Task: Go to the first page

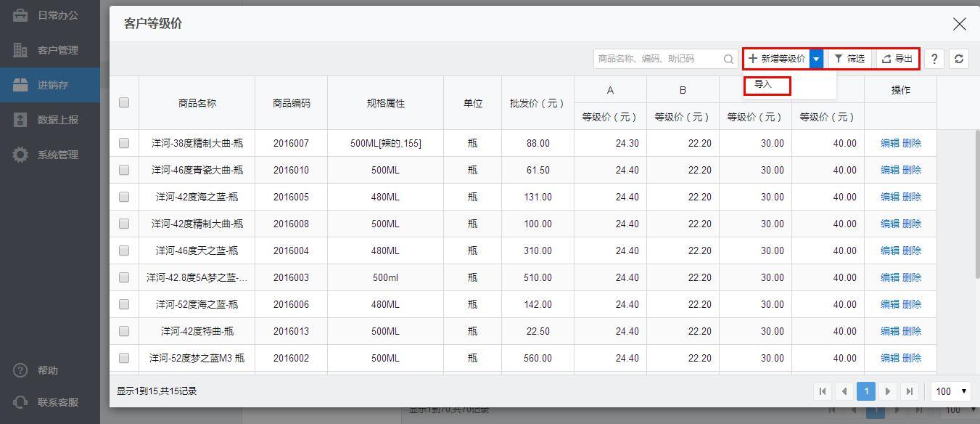Action: click(x=823, y=391)
